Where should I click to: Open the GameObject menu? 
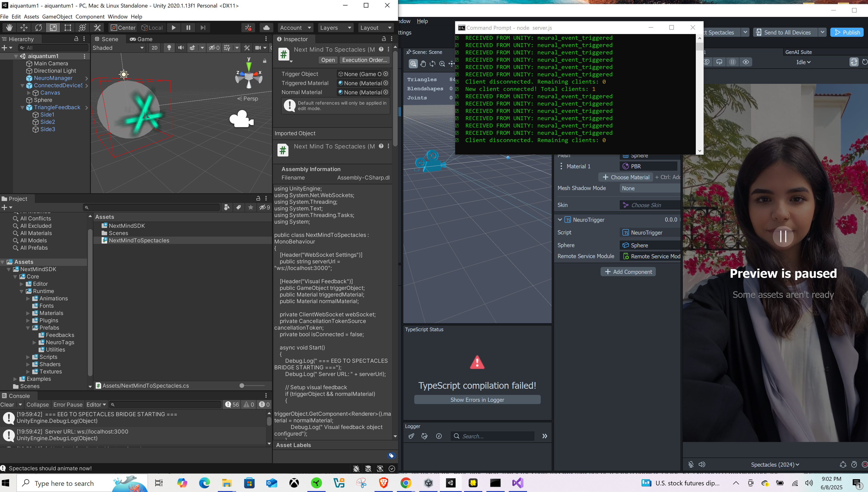click(57, 16)
